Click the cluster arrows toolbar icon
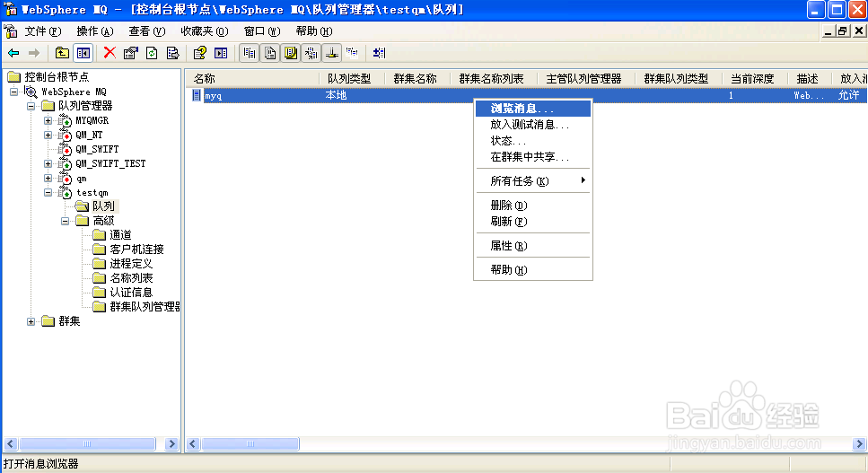The image size is (868, 473). coord(311,53)
